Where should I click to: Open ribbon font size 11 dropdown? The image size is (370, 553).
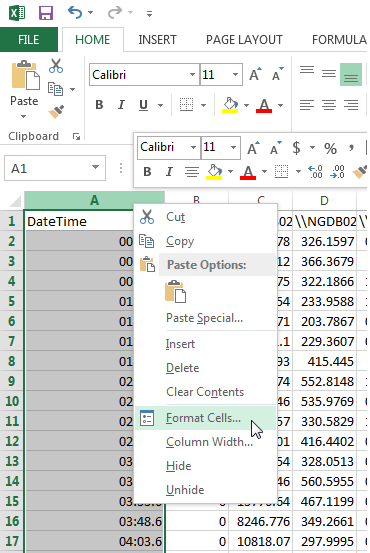pyautogui.click(x=235, y=74)
